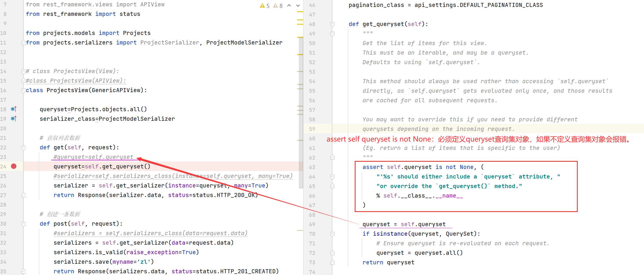This screenshot has height=275, width=644.
Task: Click commented '#queryset=self.queryset' line
Action: pyautogui.click(x=93, y=157)
